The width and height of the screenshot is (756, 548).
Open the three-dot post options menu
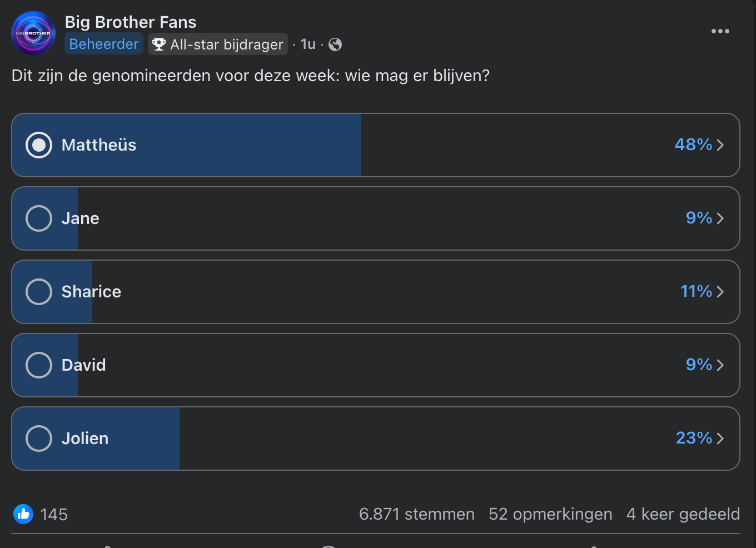[720, 31]
